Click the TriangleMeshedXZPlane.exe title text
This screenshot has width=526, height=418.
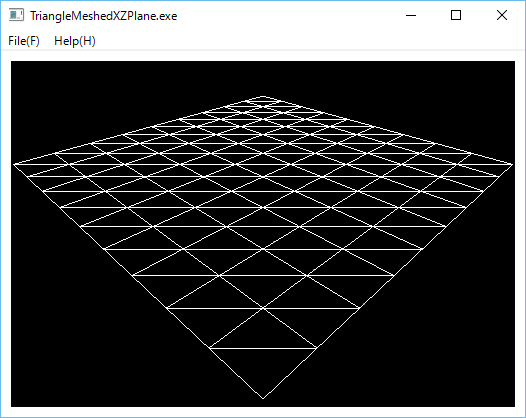click(x=104, y=16)
